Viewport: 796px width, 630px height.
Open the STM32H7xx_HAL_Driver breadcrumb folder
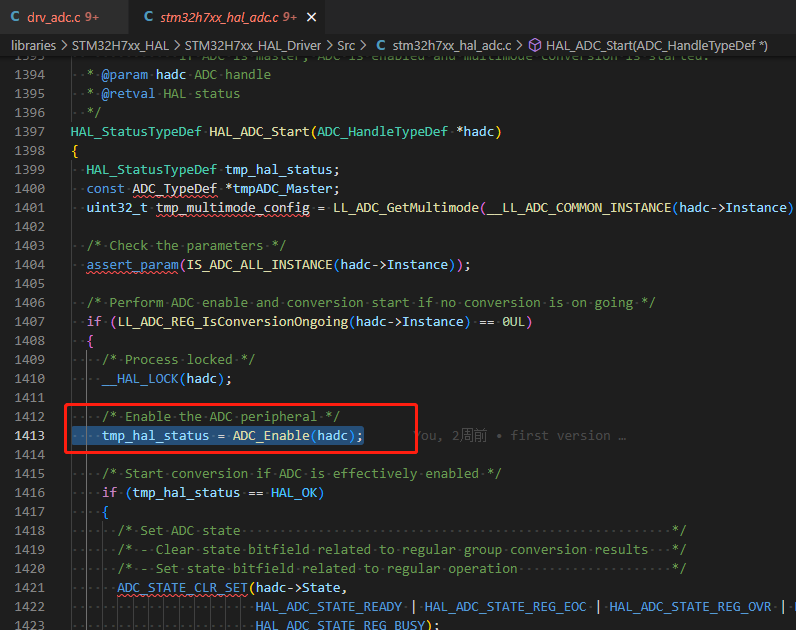(x=253, y=46)
